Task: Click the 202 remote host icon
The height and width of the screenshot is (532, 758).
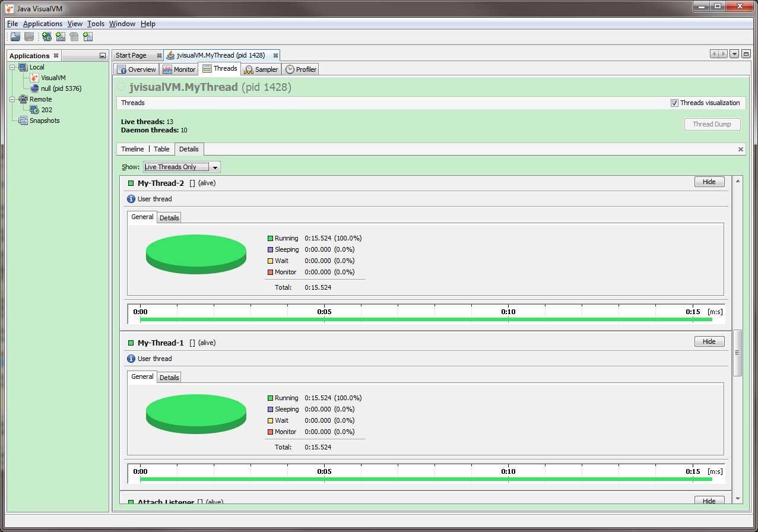Action: point(34,110)
